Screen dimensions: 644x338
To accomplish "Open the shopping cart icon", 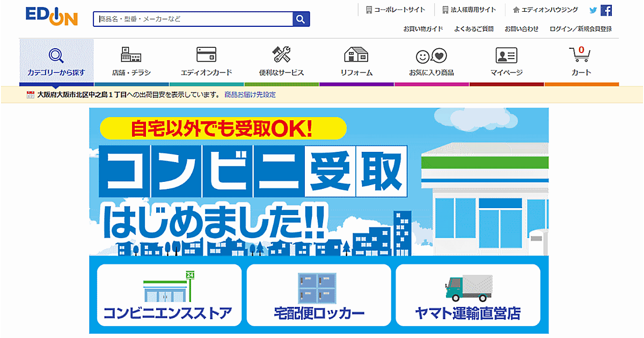I will pos(581,56).
